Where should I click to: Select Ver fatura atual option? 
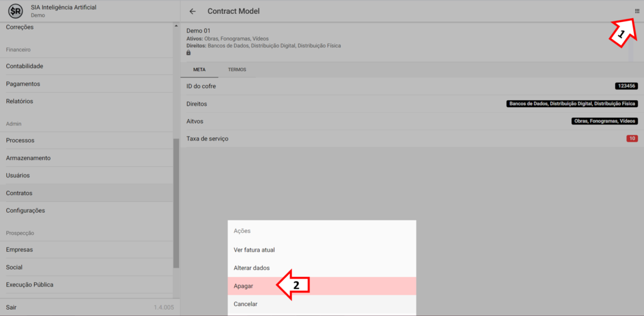254,250
